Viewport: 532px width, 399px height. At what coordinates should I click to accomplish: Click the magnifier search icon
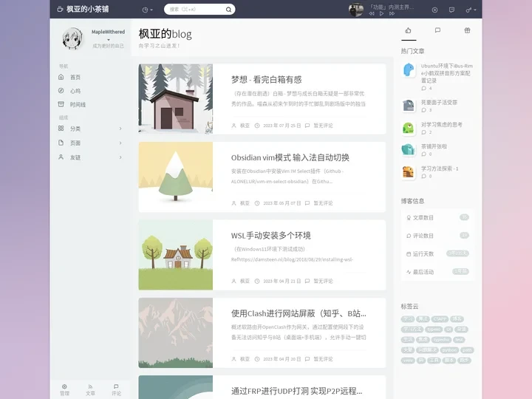coord(228,10)
